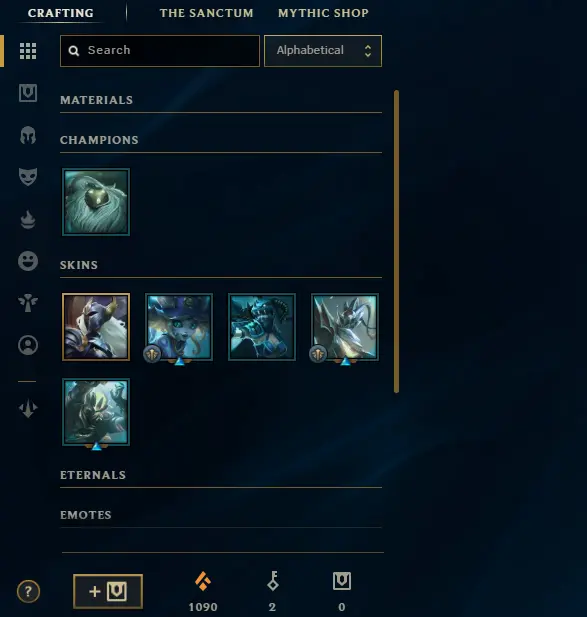Viewport: 587px width, 617px height.
Task: Open the Alphabetical sort dropdown
Action: click(323, 51)
